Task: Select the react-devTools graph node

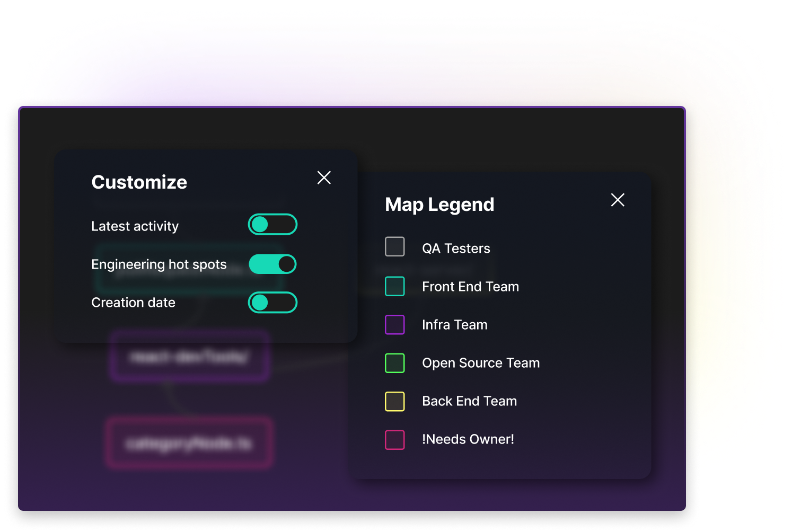Action: click(189, 356)
